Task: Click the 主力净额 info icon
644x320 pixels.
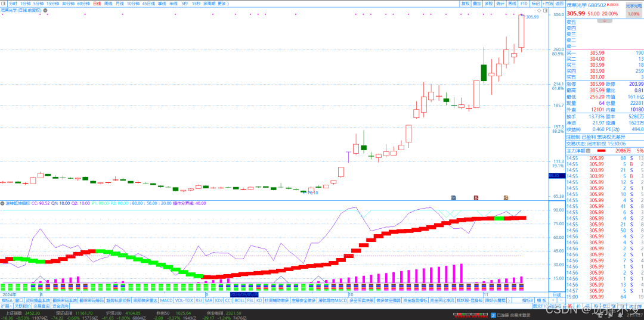Action: point(589,151)
